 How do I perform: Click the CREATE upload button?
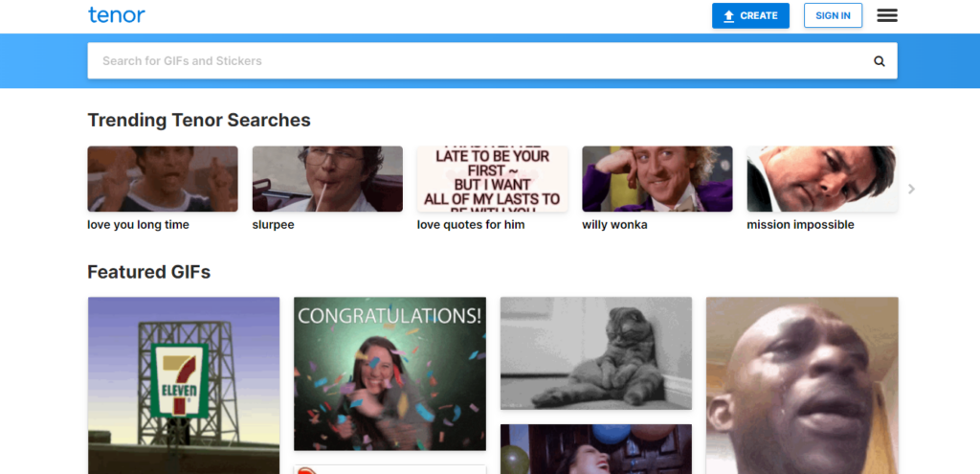[750, 15]
